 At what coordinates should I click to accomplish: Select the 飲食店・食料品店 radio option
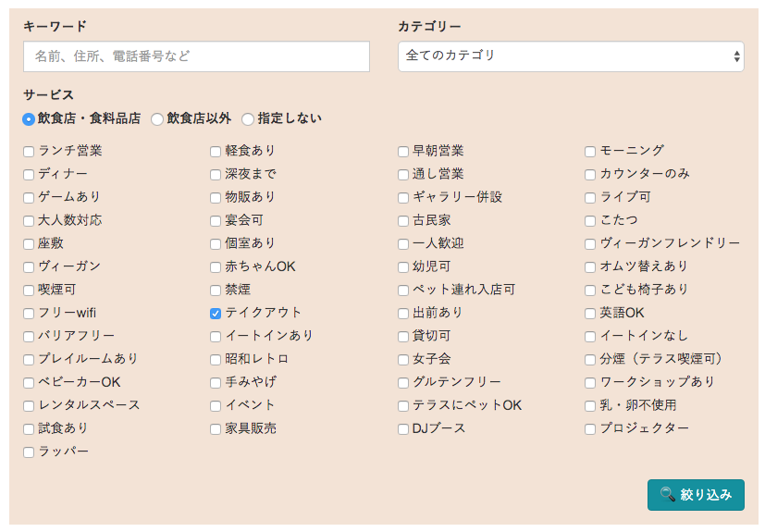(x=29, y=119)
